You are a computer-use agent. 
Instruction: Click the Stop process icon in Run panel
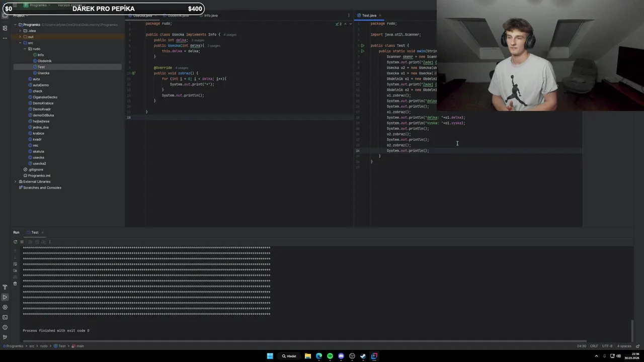(x=22, y=242)
